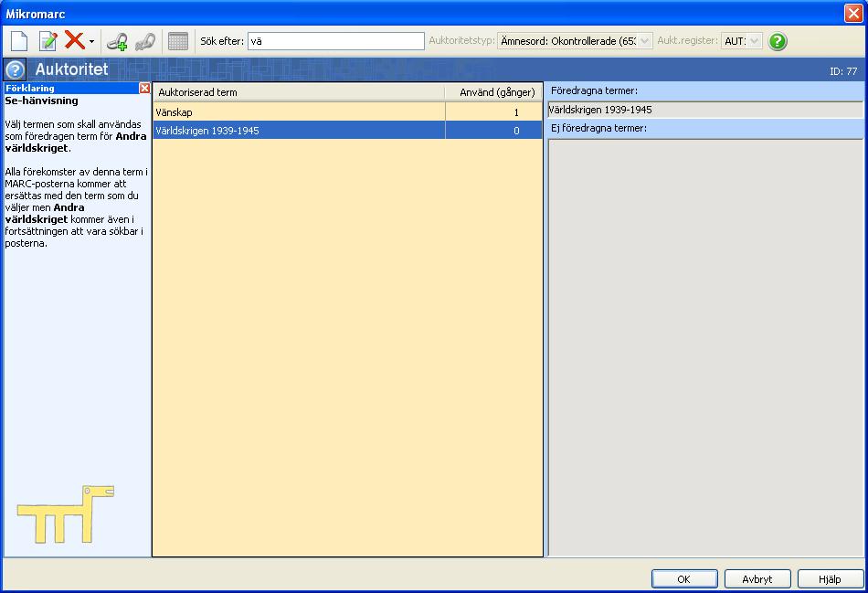
Task: Open help with the Hjälp button
Action: point(830,578)
